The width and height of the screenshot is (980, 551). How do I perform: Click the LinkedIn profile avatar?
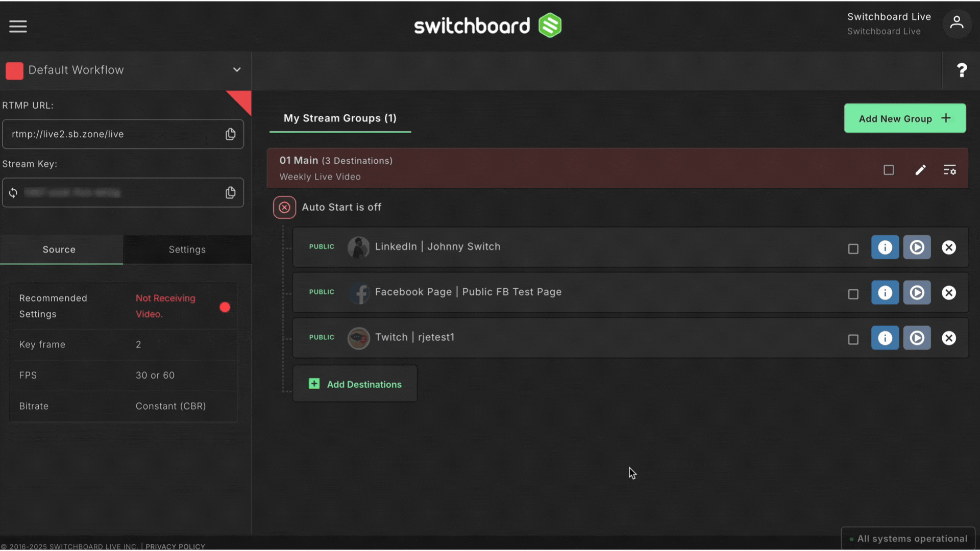[x=358, y=247]
